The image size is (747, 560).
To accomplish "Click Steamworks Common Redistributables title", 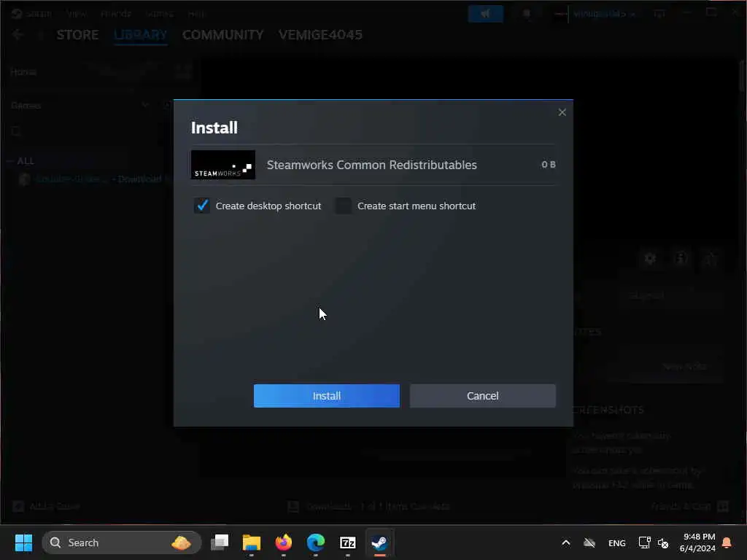I will [x=371, y=165].
